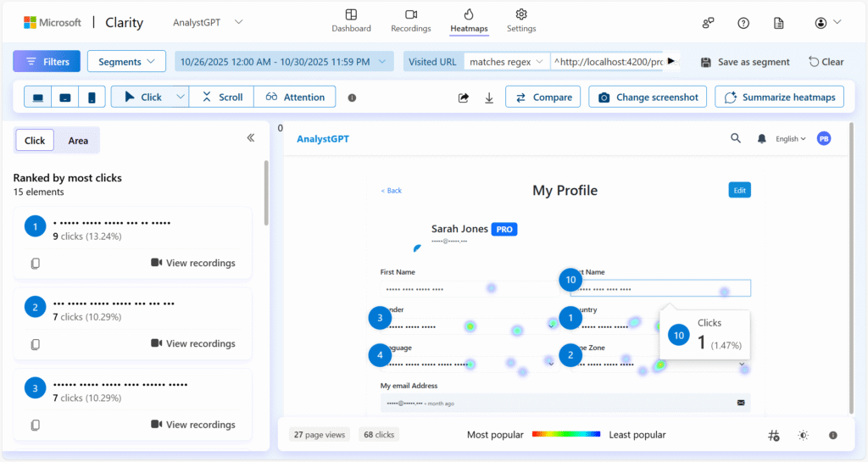Select the tablet device view icon
The image size is (868, 462).
pos(64,97)
